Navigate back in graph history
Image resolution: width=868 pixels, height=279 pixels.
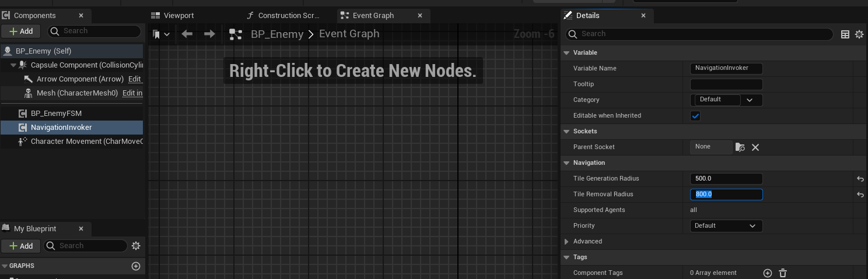[x=187, y=34]
